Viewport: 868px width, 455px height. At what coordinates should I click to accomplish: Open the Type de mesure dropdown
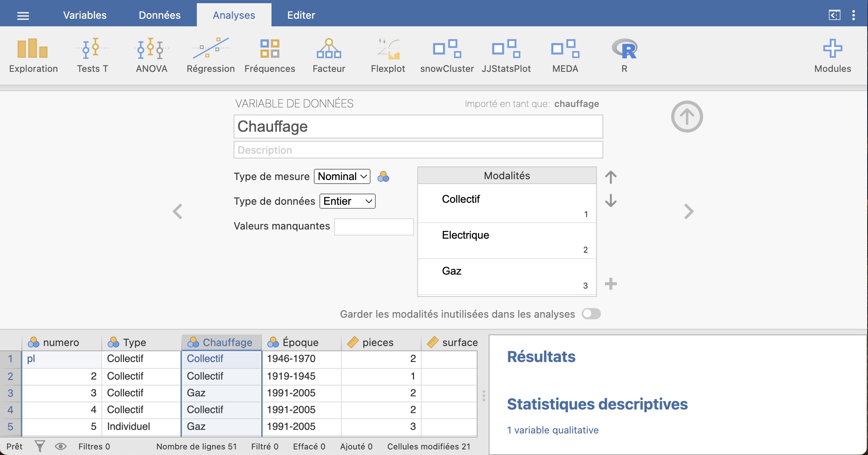[x=342, y=176]
